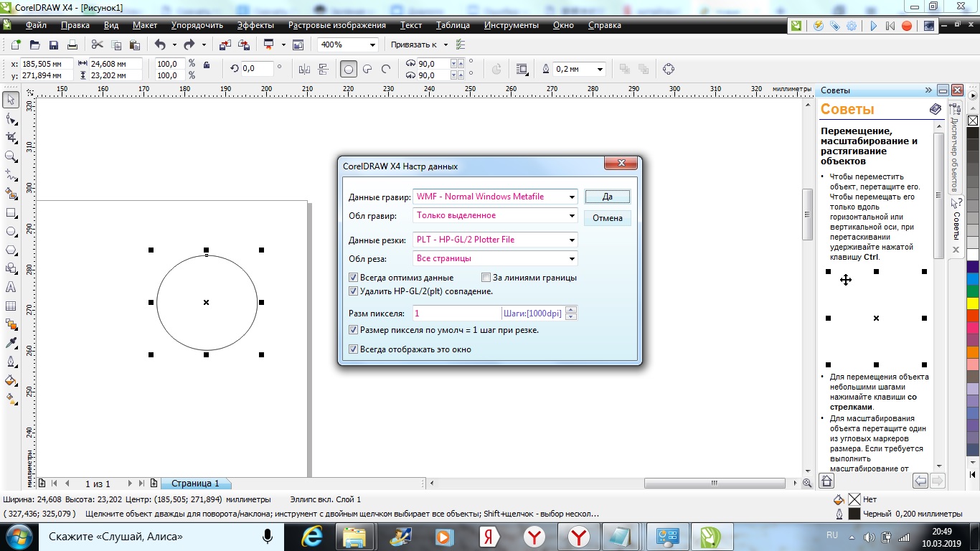Image resolution: width=980 pixels, height=551 pixels.
Task: Enable 'За линиями границы' checkbox
Action: (x=486, y=278)
